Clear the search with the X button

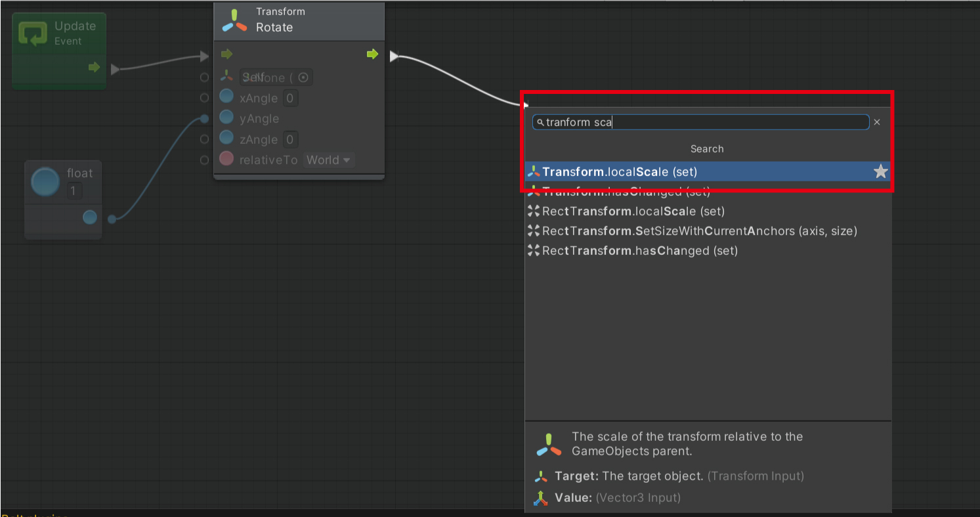point(877,122)
